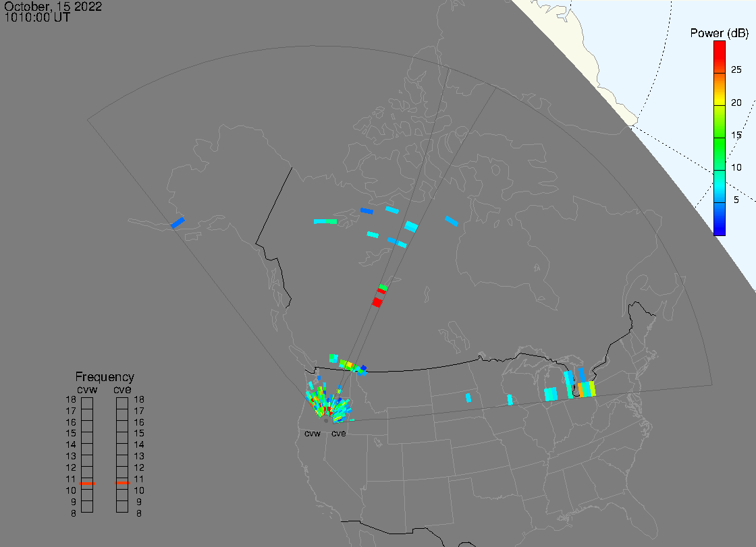Click the '18' label left of the cvw bar
The width and height of the screenshot is (756, 547).
[x=71, y=399]
